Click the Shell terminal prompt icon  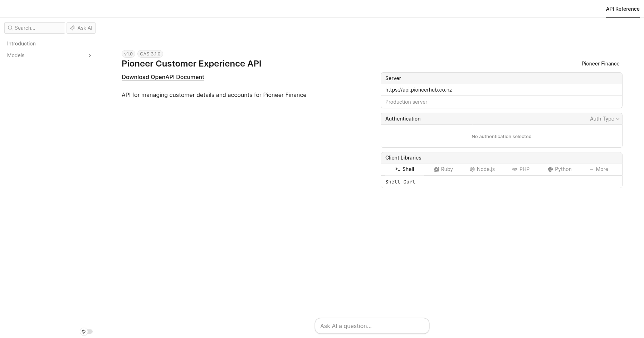[x=397, y=169]
